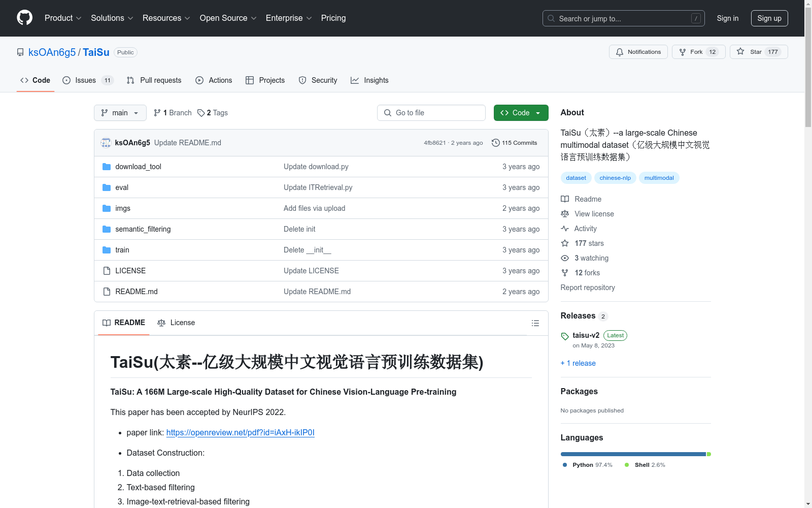The height and width of the screenshot is (508, 812).
Task: Click Report repository
Action: [588, 288]
